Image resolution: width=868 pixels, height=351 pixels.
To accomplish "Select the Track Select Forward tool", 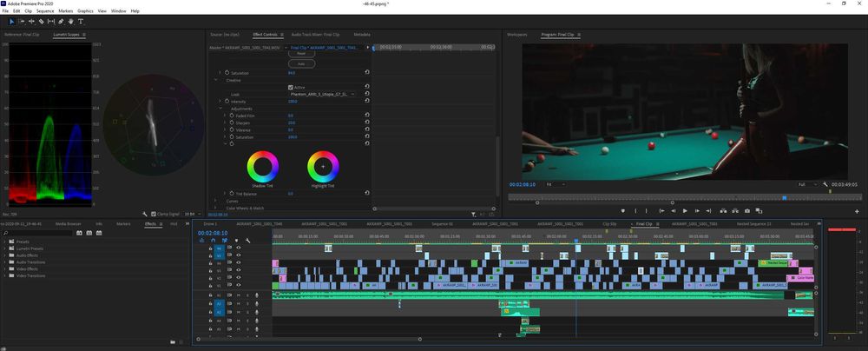I will (x=21, y=21).
